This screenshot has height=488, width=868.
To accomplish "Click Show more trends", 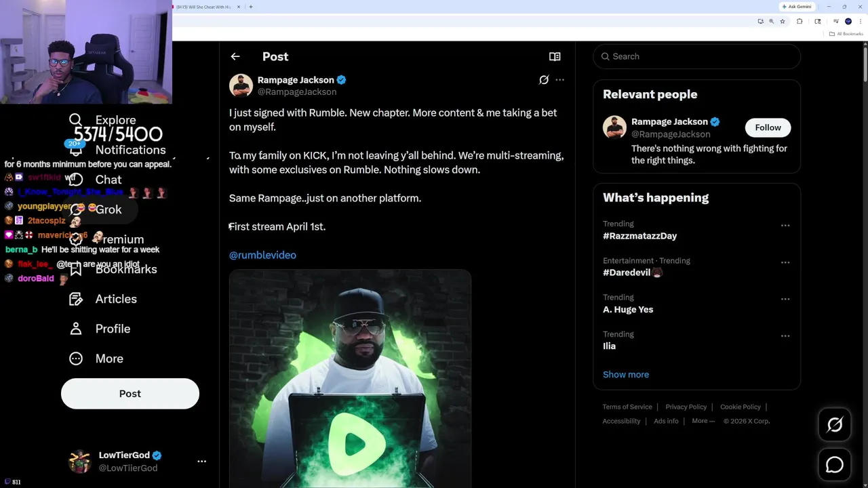I will coord(626,374).
